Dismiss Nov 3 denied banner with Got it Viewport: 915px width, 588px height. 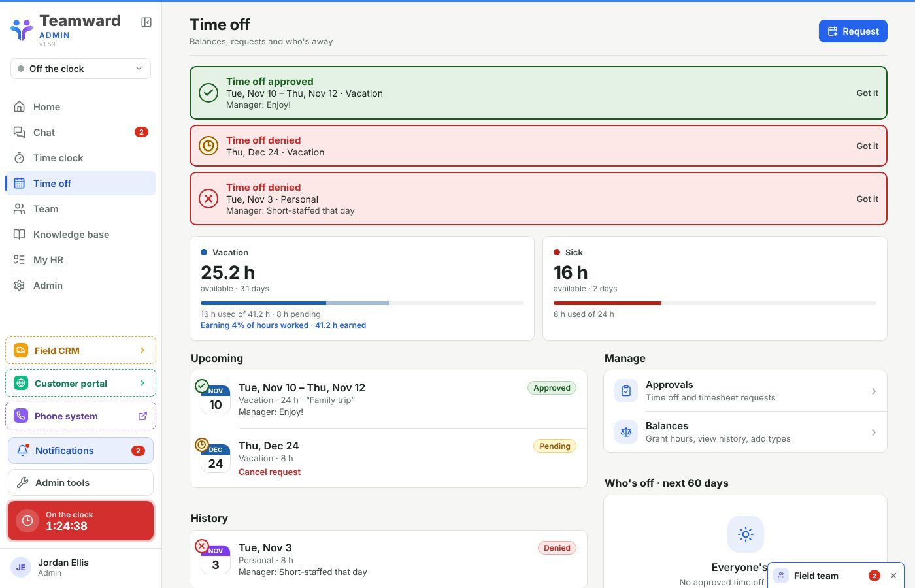pos(867,199)
